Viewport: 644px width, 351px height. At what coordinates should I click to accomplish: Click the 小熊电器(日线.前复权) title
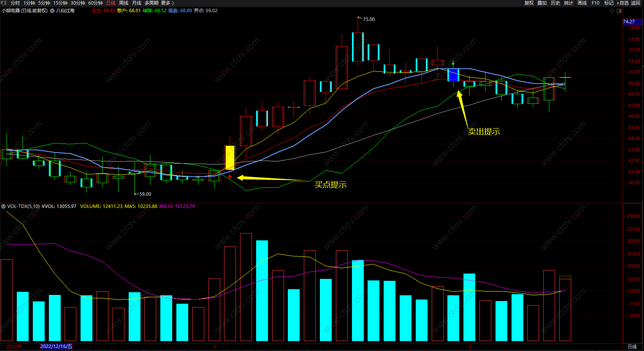click(25, 11)
